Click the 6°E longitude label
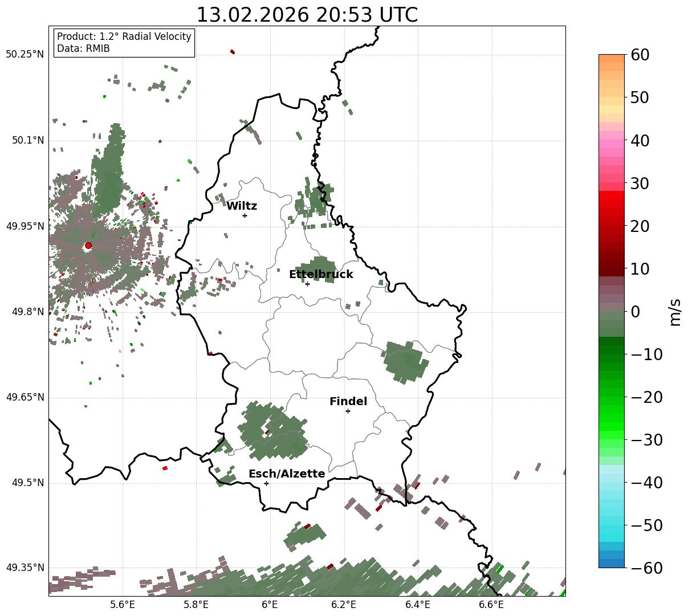The height and width of the screenshot is (616, 688). 270,605
